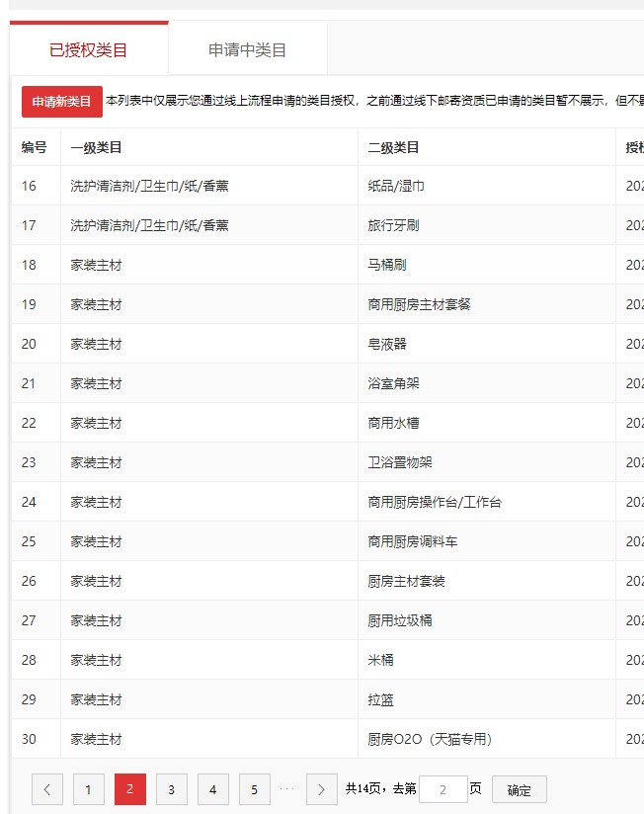Viewport: 644px width, 814px height.
Task: Click the 一级类目 column header
Action: pos(97,147)
